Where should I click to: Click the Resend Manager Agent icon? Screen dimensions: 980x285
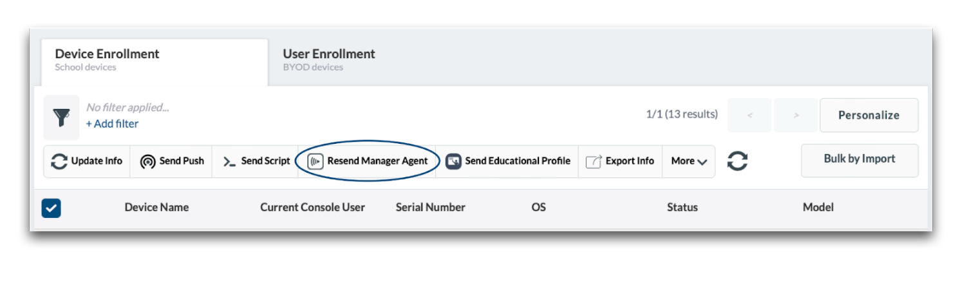(316, 161)
